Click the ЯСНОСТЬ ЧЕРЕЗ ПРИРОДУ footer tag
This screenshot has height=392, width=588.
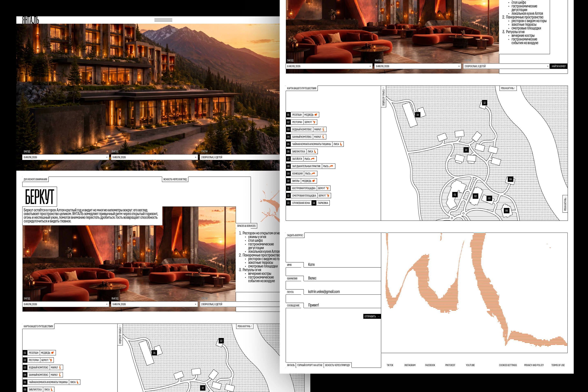[337, 365]
